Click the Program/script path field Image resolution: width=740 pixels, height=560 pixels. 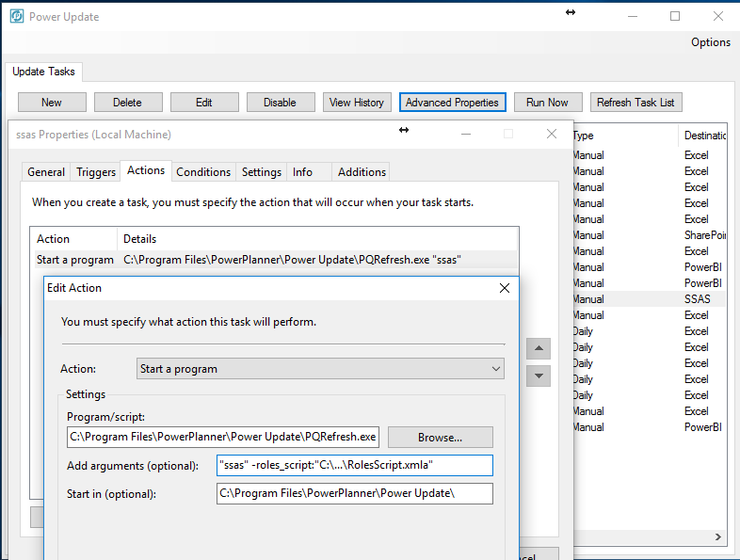(223, 437)
